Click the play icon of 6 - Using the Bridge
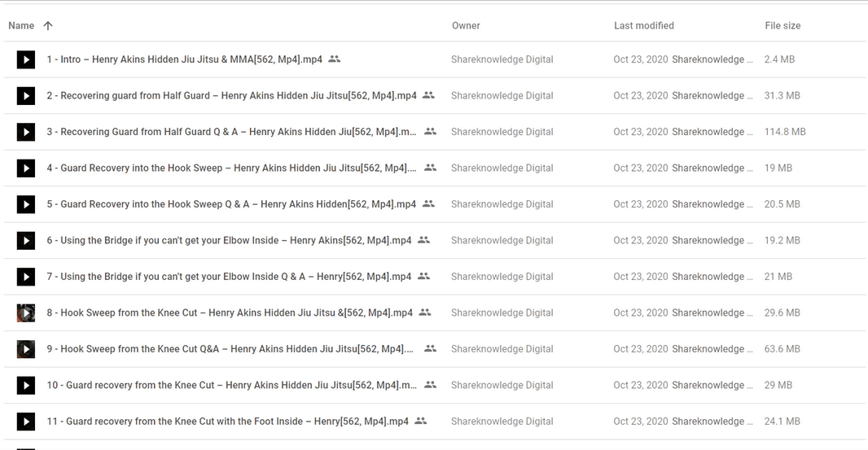This screenshot has width=868, height=450. [x=25, y=240]
